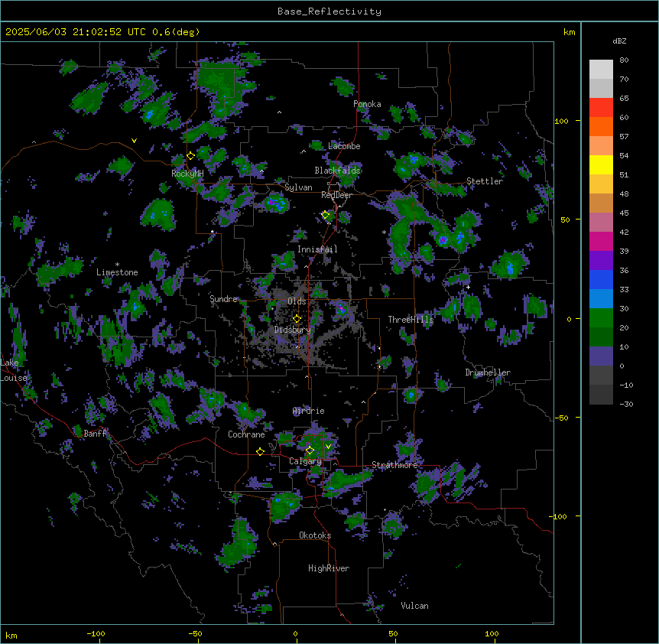Click the Banff town label
The width and height of the screenshot is (659, 644).
[x=95, y=434]
